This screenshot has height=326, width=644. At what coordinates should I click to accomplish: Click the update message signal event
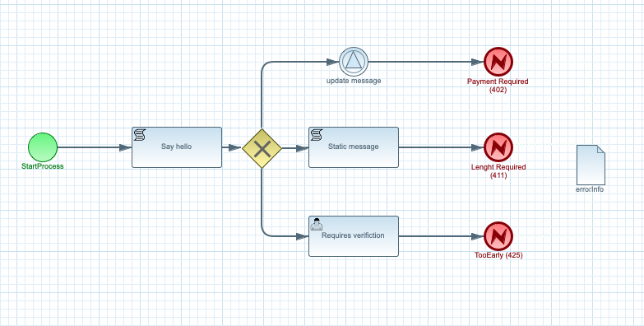point(354,62)
